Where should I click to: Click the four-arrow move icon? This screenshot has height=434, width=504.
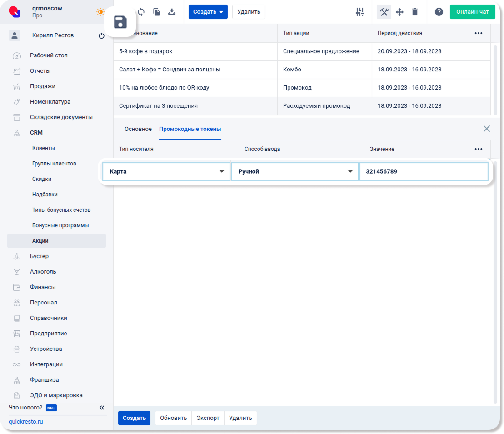coord(399,12)
